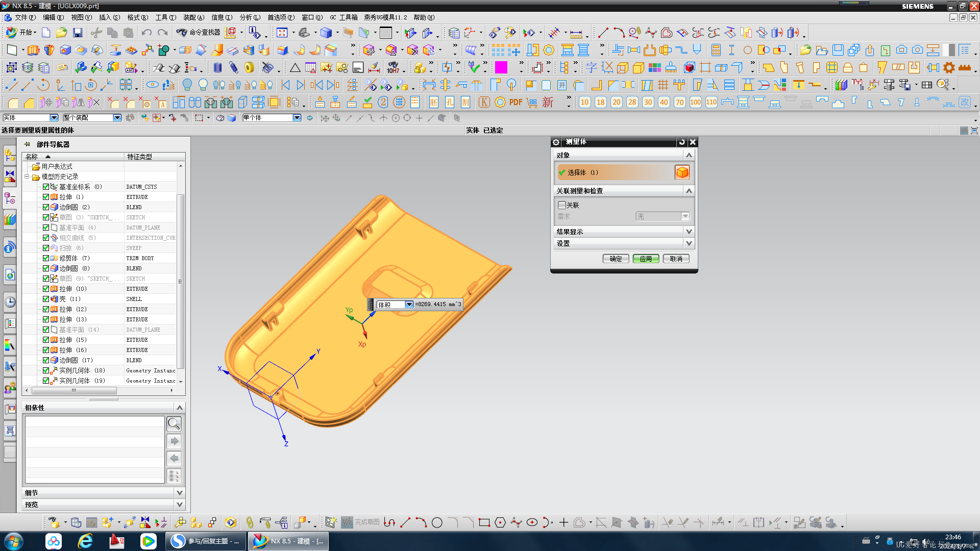Click the orange gear icon in mold toolbar
The width and height of the screenshot is (980, 551).
pos(949,67)
